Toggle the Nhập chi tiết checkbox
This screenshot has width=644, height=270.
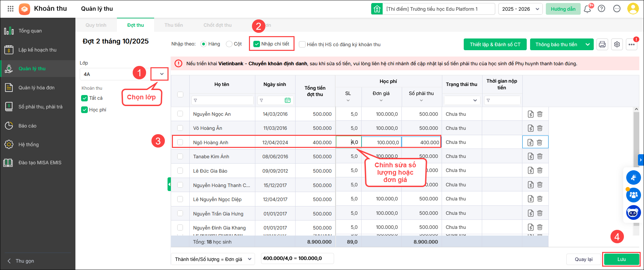257,44
